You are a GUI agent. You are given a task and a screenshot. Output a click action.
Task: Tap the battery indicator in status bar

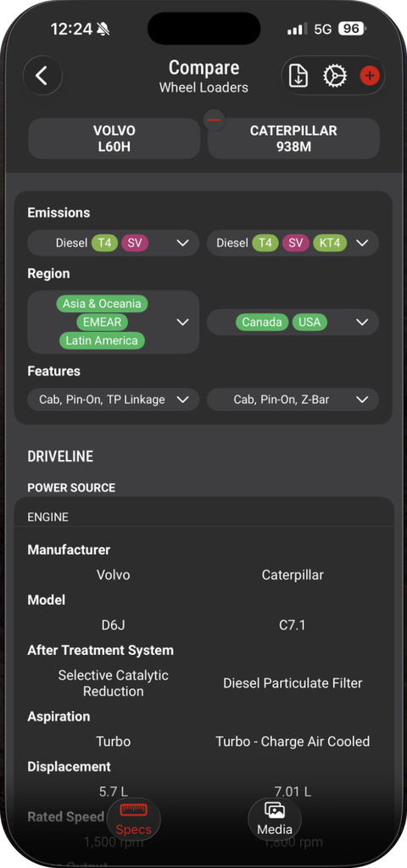point(353,29)
